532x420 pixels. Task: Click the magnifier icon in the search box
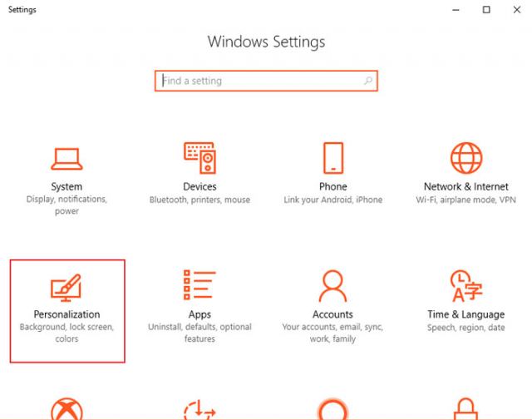coord(368,81)
